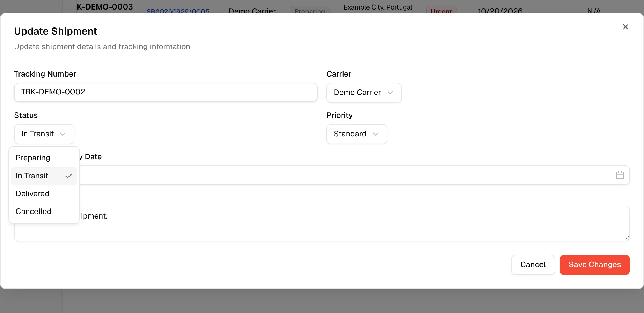Click the resize handle of notes textarea
The height and width of the screenshot is (313, 644).
pos(627,238)
